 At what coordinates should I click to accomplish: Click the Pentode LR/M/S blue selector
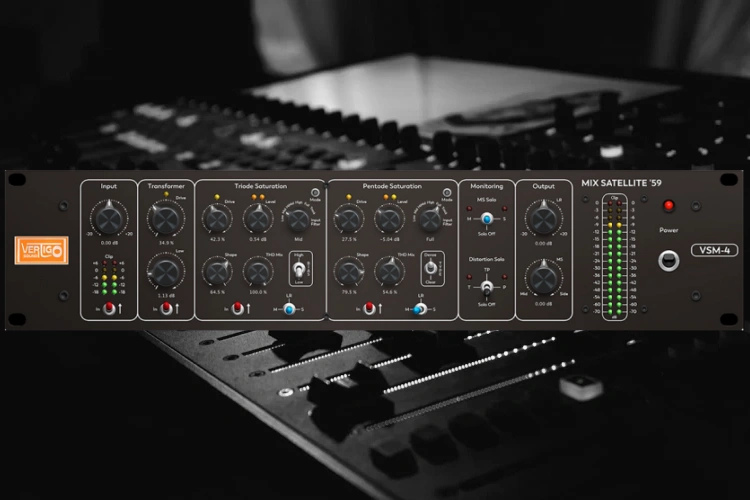tap(420, 309)
